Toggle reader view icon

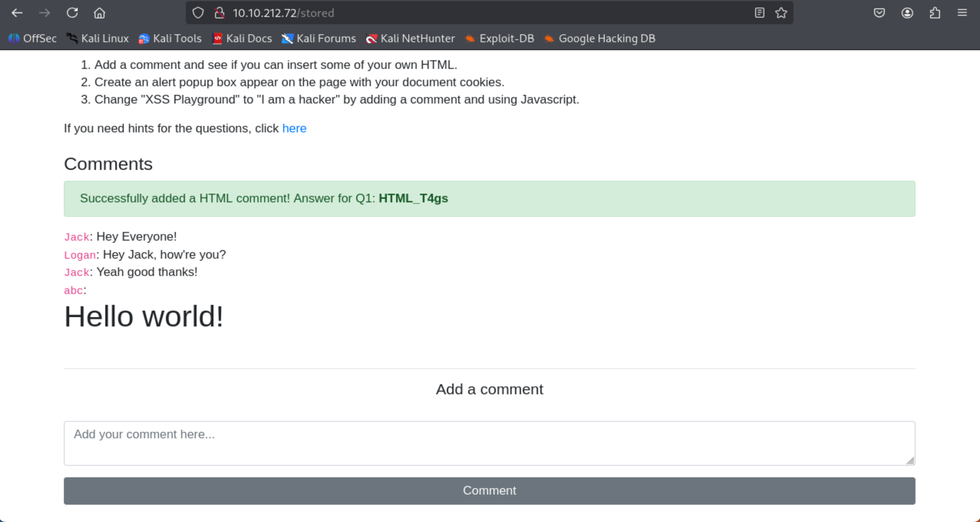click(x=759, y=13)
